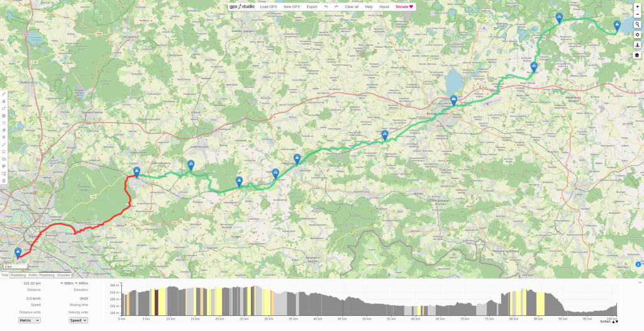The image size is (644, 331).
Task: Click the undo arrow in toolbar
Action: tap(326, 7)
